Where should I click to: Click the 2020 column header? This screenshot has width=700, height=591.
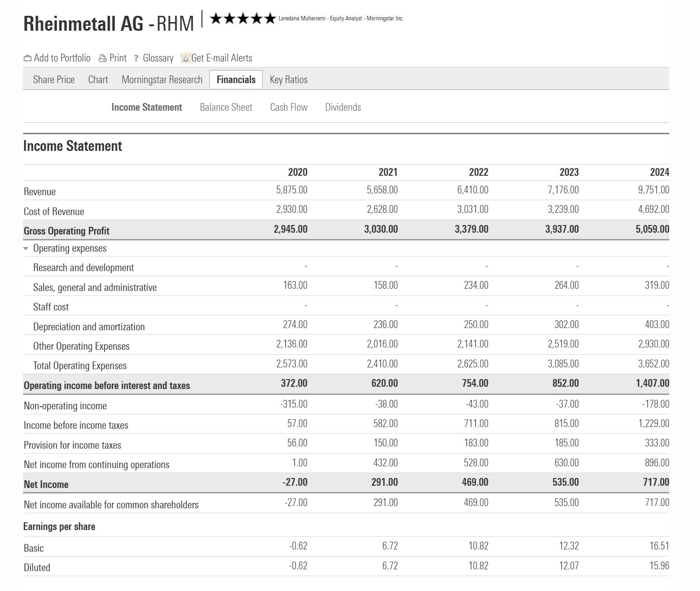point(298,172)
